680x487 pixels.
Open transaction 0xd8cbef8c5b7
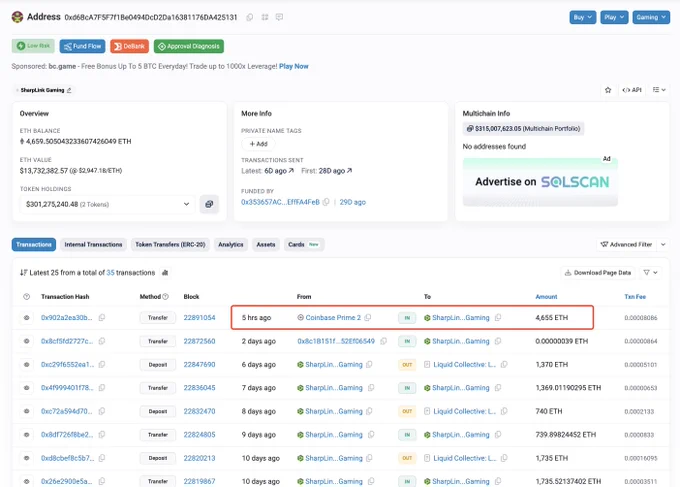(67, 458)
